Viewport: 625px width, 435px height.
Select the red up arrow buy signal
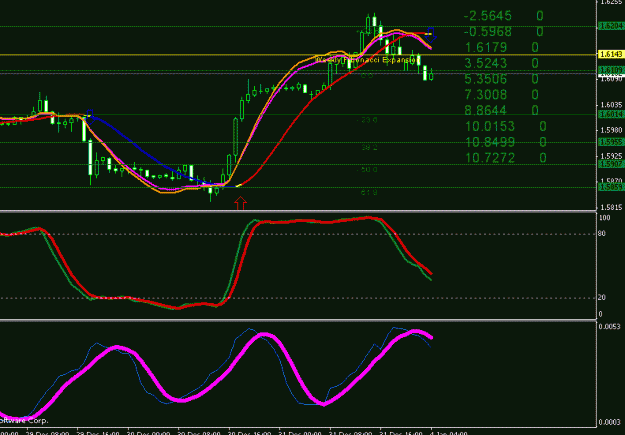(x=240, y=203)
